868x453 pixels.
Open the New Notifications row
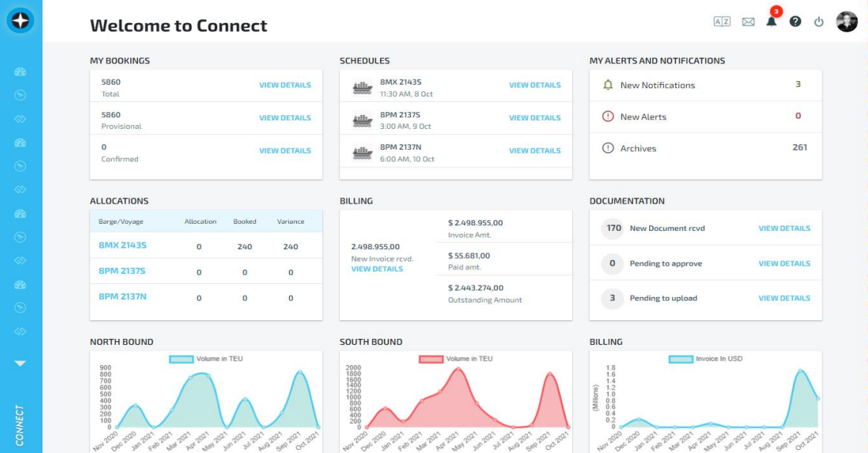tap(657, 85)
